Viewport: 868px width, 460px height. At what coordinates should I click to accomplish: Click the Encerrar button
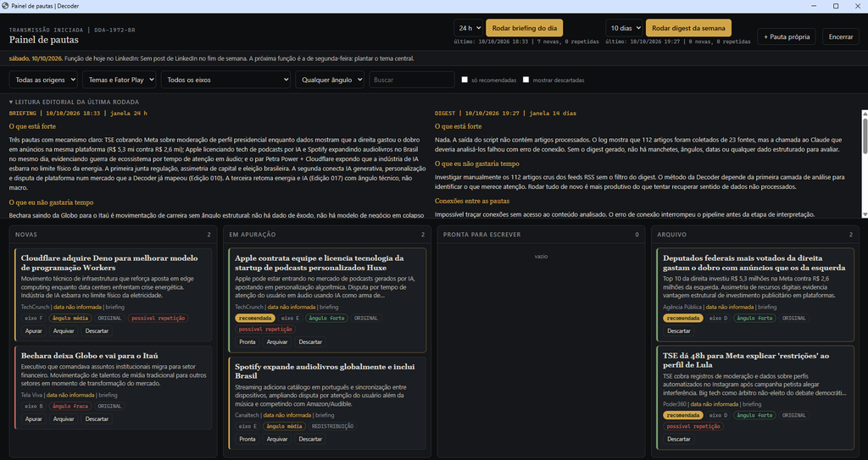tap(840, 36)
